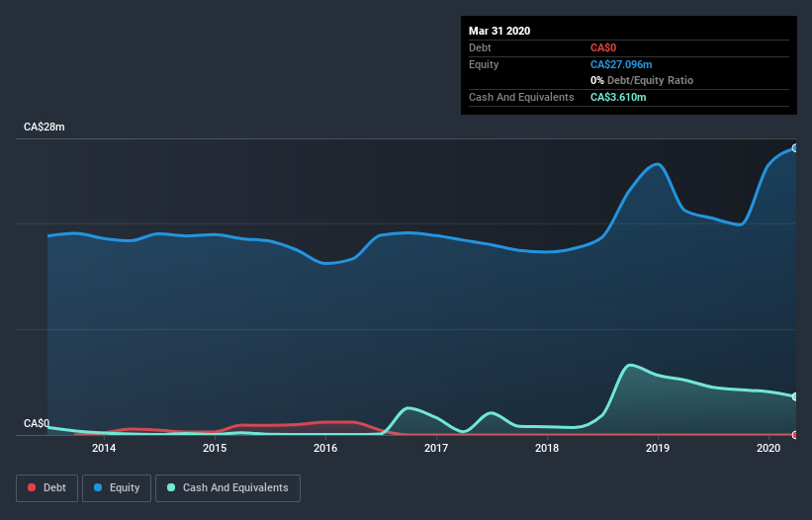
Task: Click the red Debt endpoint marker
Action: (x=795, y=435)
